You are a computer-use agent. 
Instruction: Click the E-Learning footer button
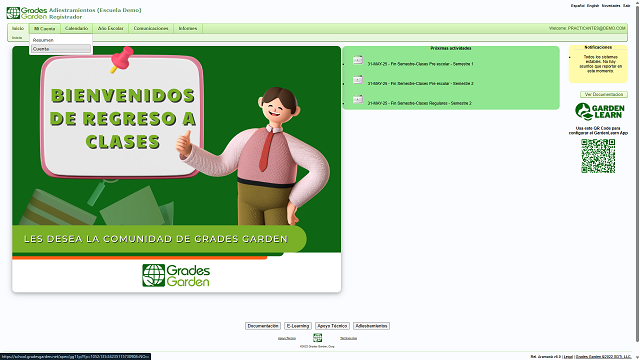(x=298, y=326)
